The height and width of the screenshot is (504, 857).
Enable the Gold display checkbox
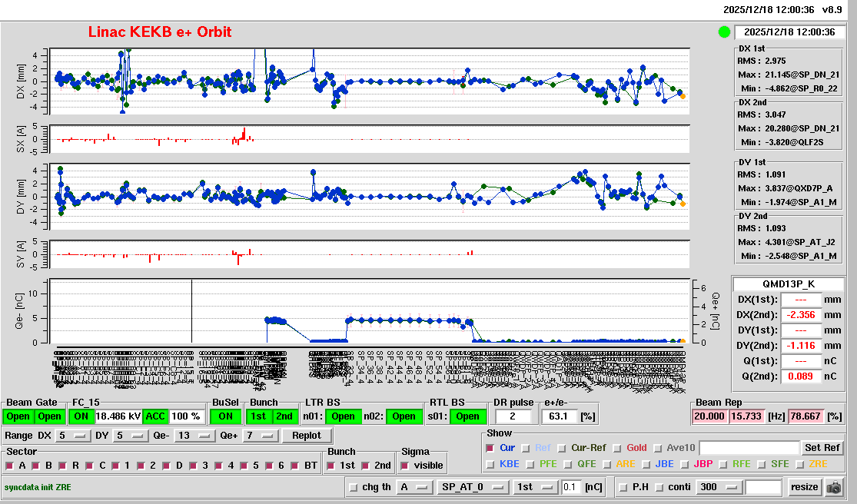tap(617, 448)
